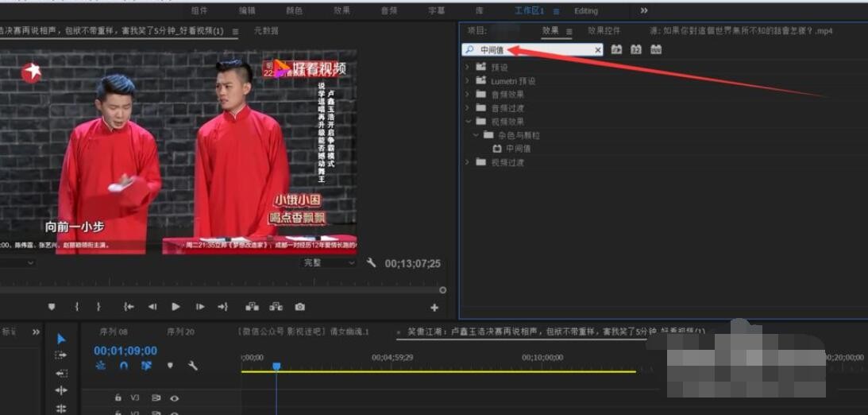Target the V3 track label
The image size is (868, 415).
pyautogui.click(x=135, y=398)
